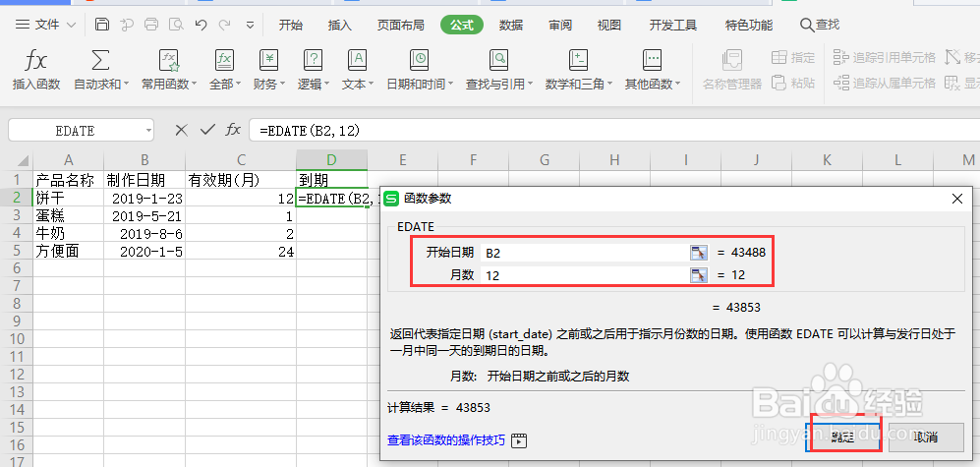The width and height of the screenshot is (980, 467).
Task: Click the Save icon in quick toolbar
Action: pyautogui.click(x=102, y=25)
